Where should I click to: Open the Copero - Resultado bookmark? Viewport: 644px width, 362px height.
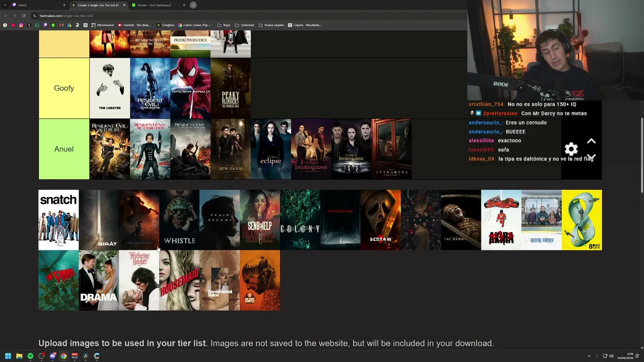click(304, 25)
